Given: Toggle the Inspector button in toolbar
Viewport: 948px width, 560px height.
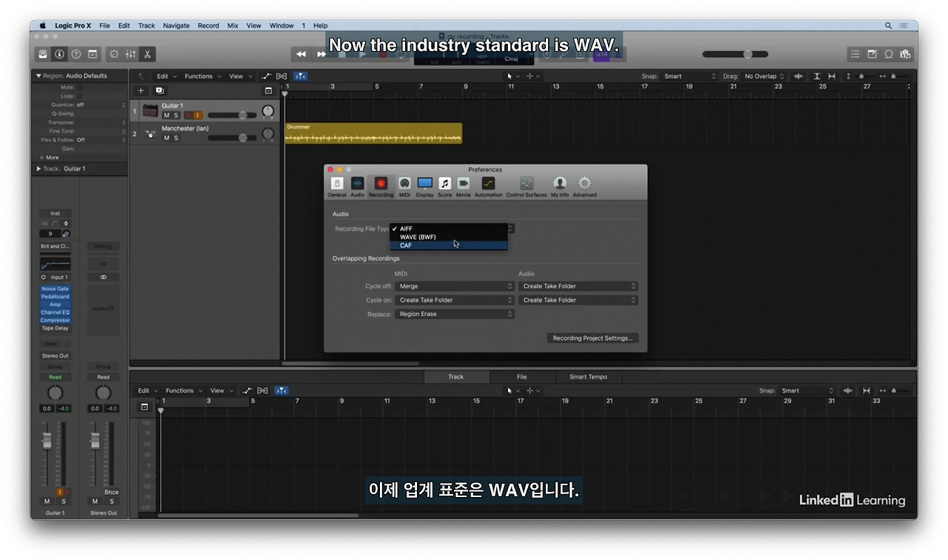Looking at the screenshot, I should pos(59,54).
